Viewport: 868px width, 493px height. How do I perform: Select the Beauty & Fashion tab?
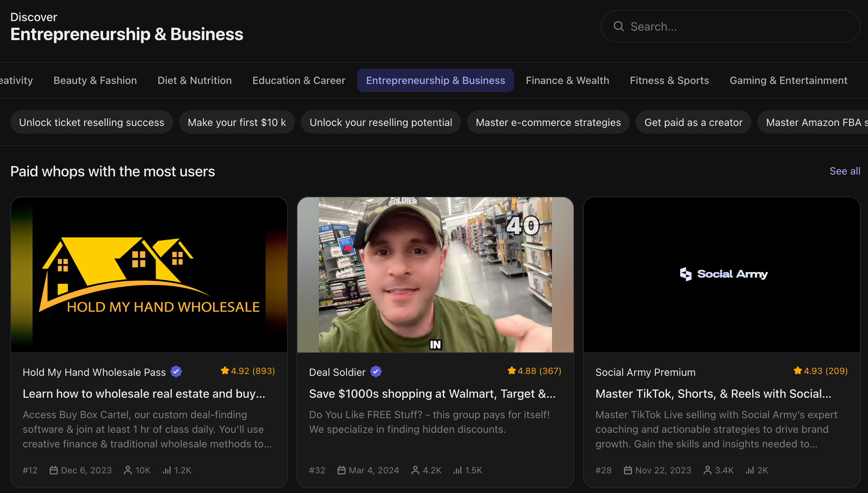point(95,80)
